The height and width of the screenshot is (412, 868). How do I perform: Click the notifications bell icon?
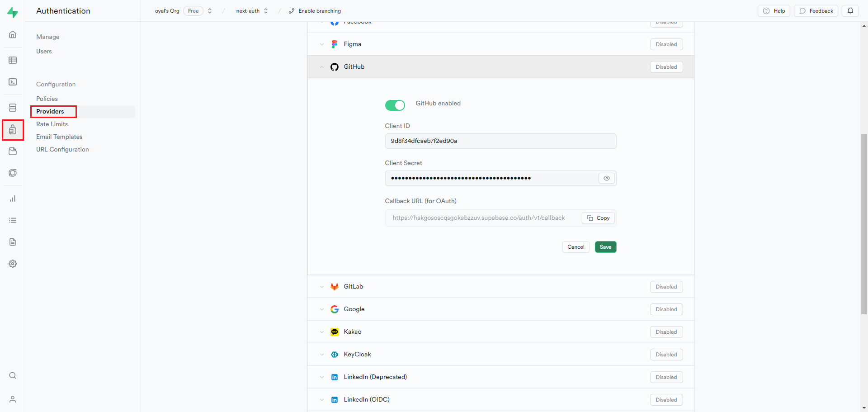[850, 11]
